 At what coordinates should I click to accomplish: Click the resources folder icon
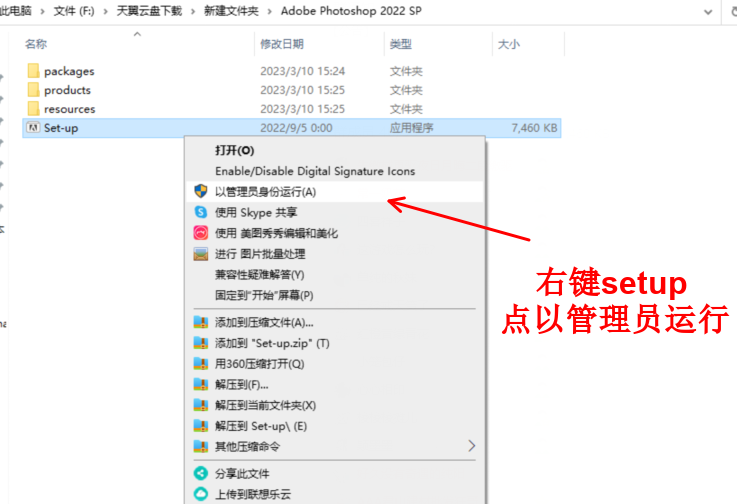33,109
